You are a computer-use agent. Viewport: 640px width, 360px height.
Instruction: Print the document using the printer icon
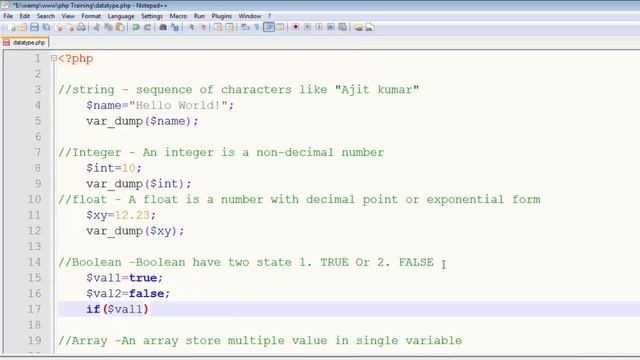82,27
